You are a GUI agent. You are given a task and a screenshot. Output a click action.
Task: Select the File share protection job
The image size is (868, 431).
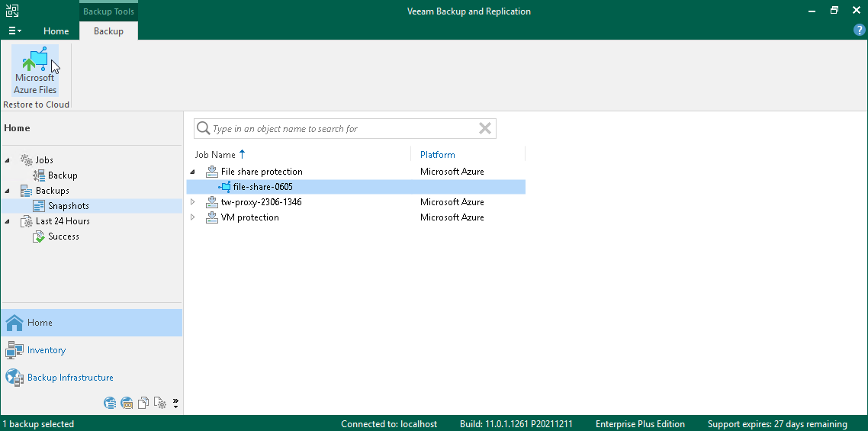coord(262,172)
